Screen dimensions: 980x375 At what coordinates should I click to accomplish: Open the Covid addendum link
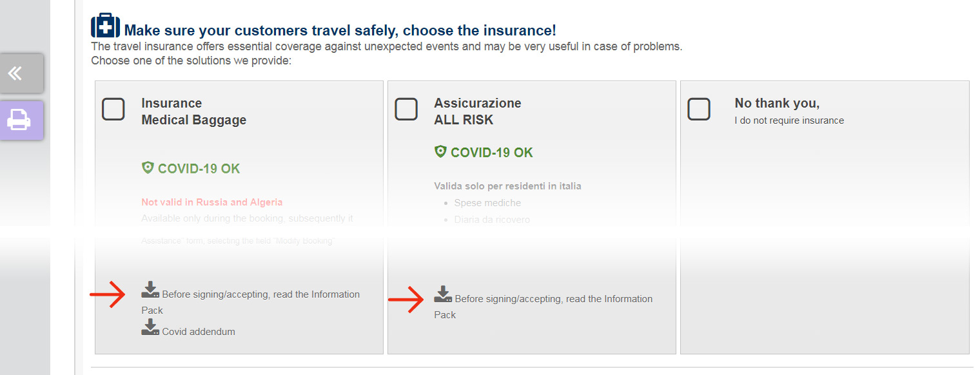(199, 332)
